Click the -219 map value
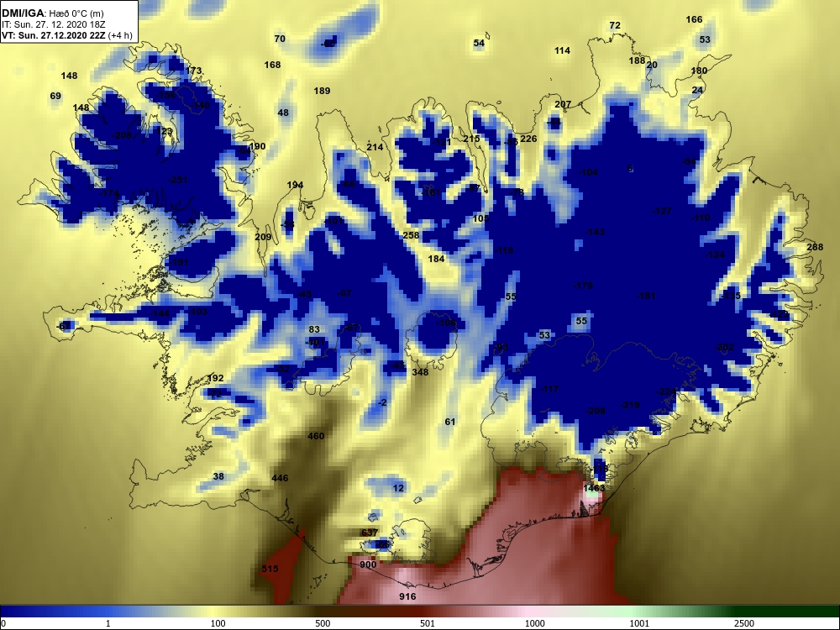 pos(630,405)
